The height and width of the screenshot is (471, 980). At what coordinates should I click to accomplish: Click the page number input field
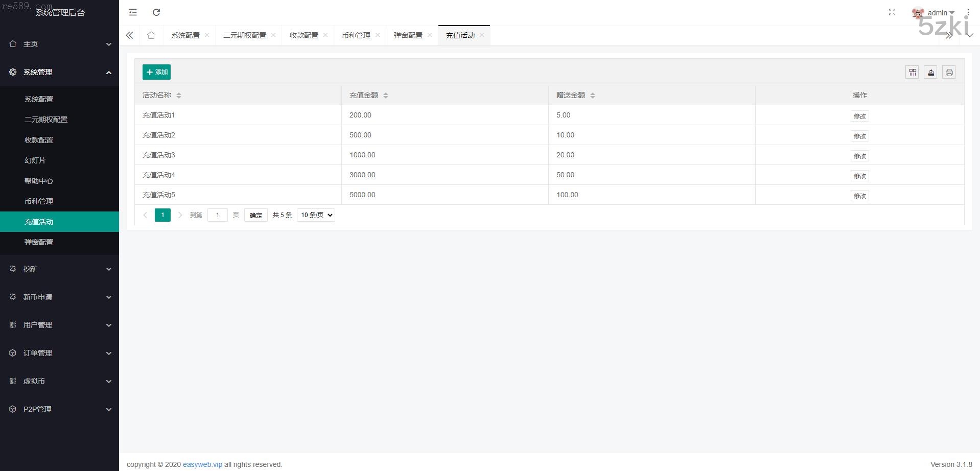click(218, 215)
